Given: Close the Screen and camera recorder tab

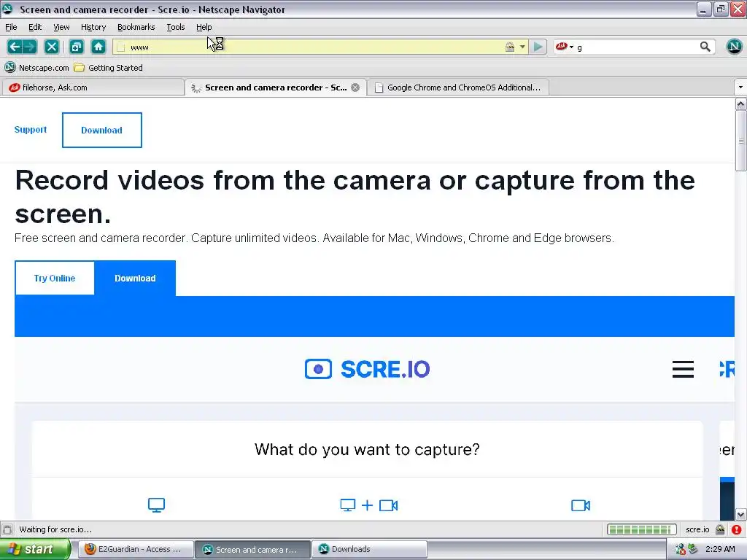Looking at the screenshot, I should (x=355, y=87).
